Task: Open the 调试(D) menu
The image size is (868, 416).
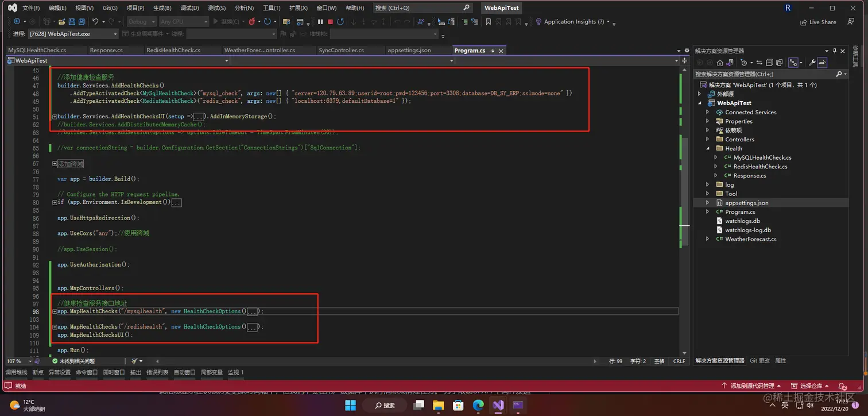Action: pyautogui.click(x=189, y=8)
